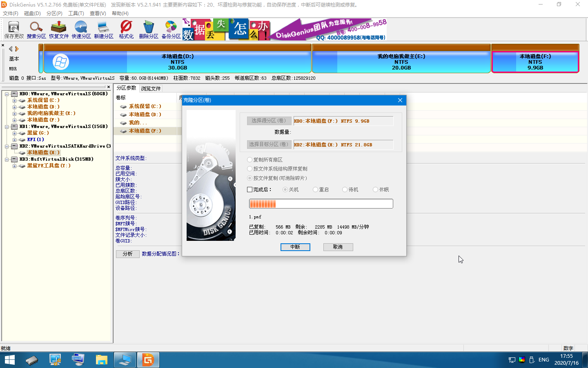This screenshot has height=368, width=588.
Task: Choose the 待机 standby radio button
Action: (x=350, y=190)
